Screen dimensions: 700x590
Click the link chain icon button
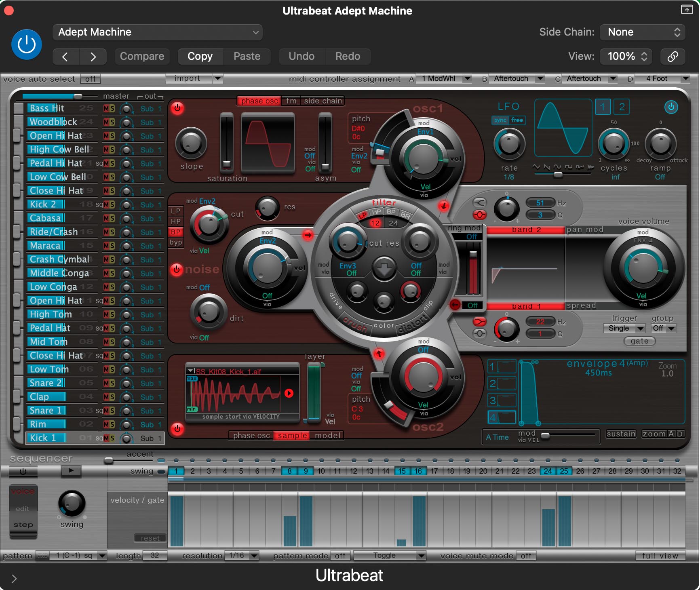click(x=673, y=56)
